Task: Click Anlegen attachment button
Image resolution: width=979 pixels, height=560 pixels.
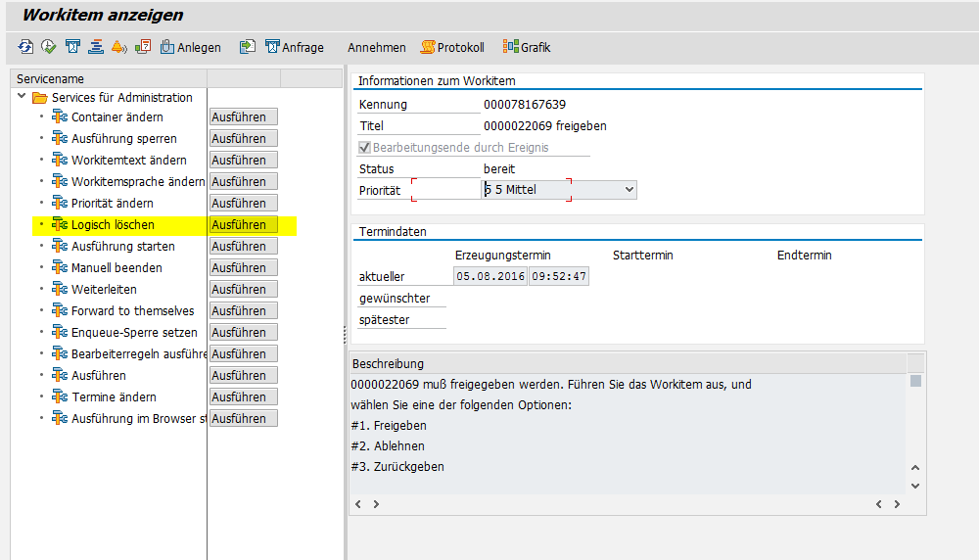Action: coord(190,47)
